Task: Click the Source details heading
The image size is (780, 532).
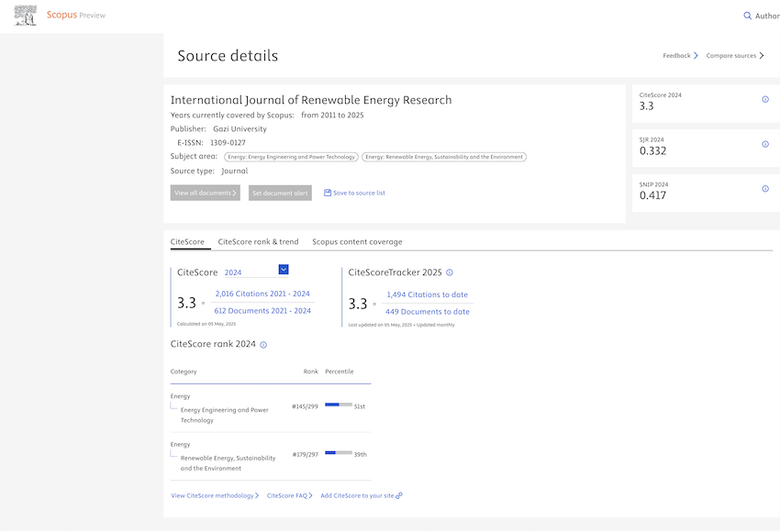Action: pos(228,56)
